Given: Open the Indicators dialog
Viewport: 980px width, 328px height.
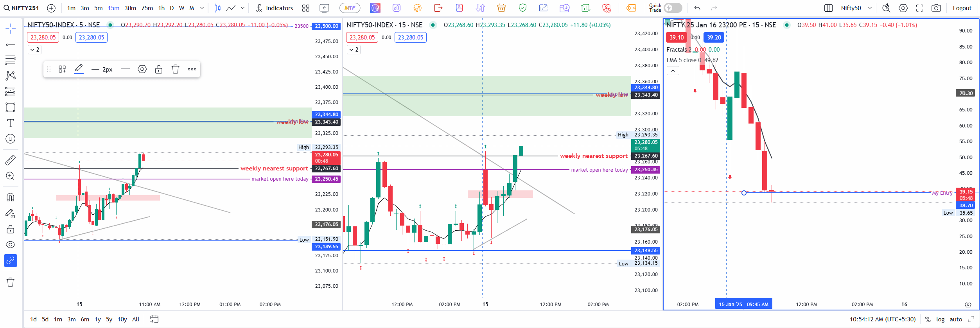Looking at the screenshot, I should click(275, 8).
